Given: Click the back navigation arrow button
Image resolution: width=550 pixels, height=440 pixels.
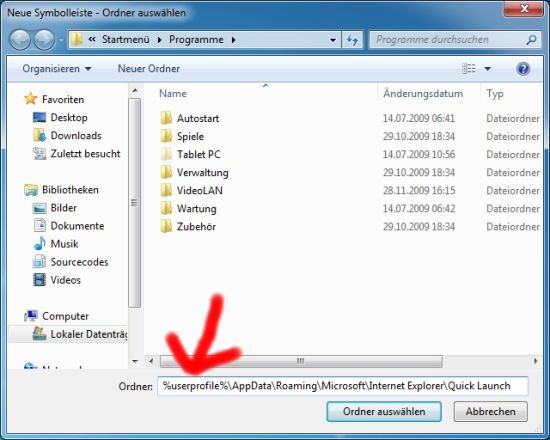Looking at the screenshot, I should coord(20,40).
